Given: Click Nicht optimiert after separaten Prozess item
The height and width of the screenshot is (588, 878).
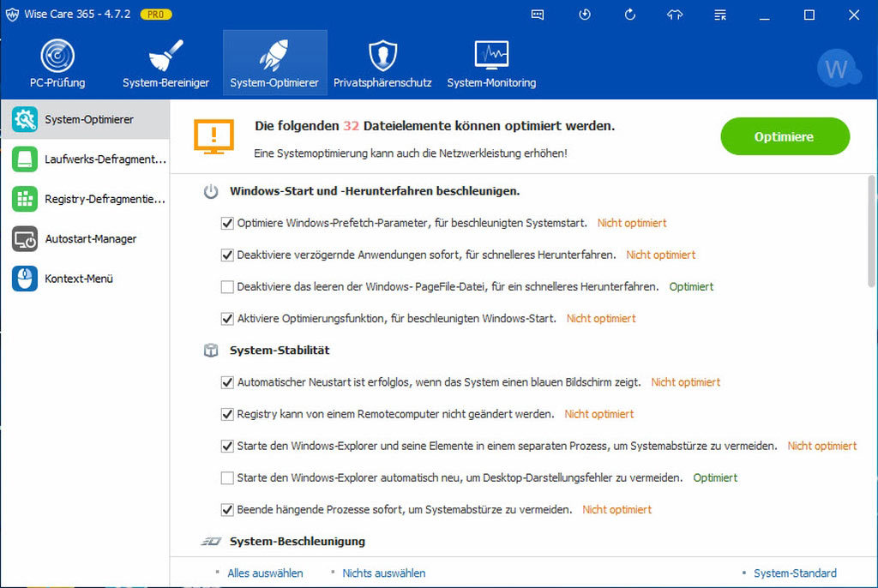Looking at the screenshot, I should coord(822,446).
